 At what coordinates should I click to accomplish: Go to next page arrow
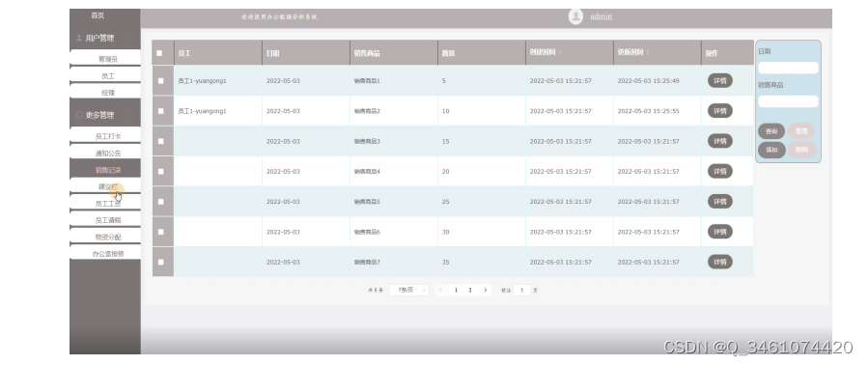point(486,290)
